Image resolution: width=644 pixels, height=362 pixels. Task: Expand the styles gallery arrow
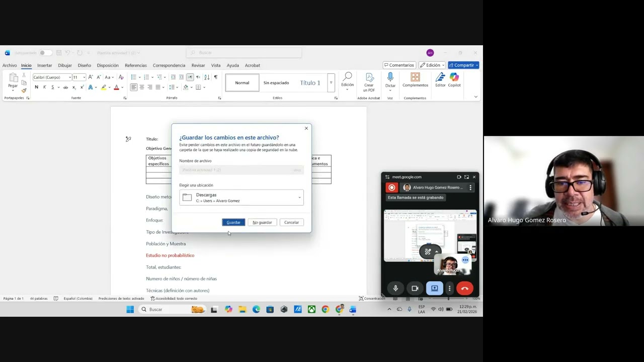[331, 82]
